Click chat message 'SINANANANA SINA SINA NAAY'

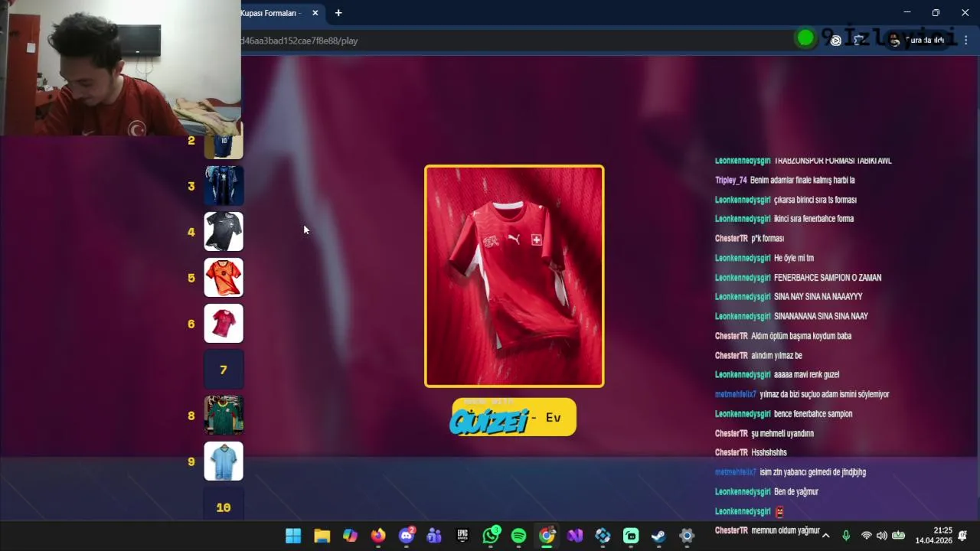(821, 317)
